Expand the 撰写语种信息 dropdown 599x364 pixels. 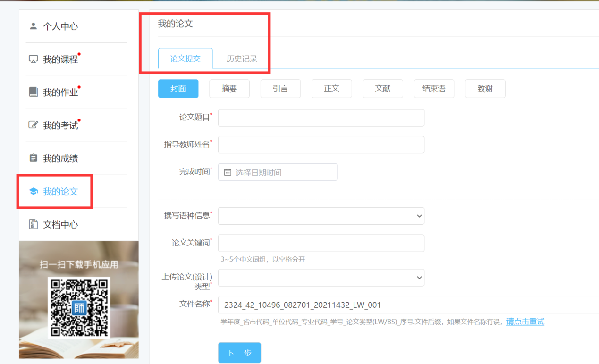tap(321, 216)
